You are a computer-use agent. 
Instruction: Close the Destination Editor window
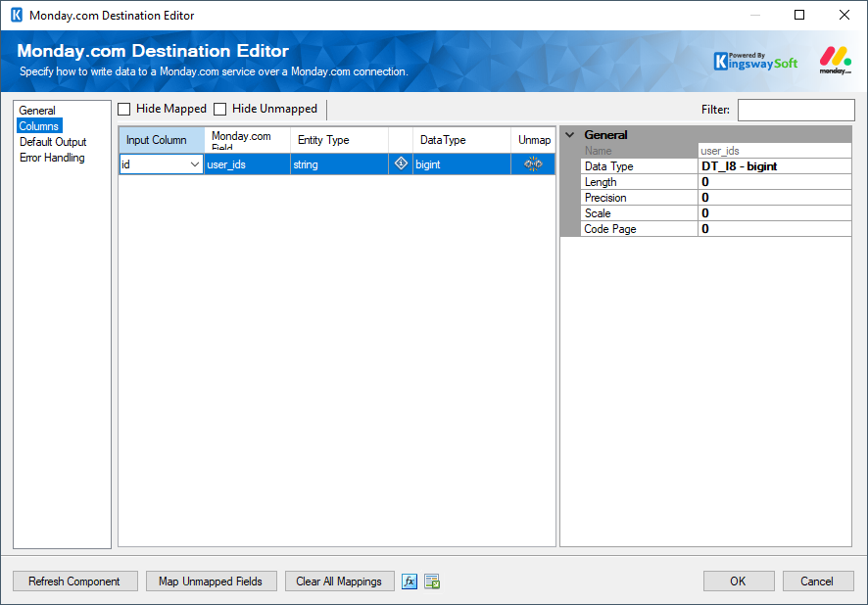[844, 15]
